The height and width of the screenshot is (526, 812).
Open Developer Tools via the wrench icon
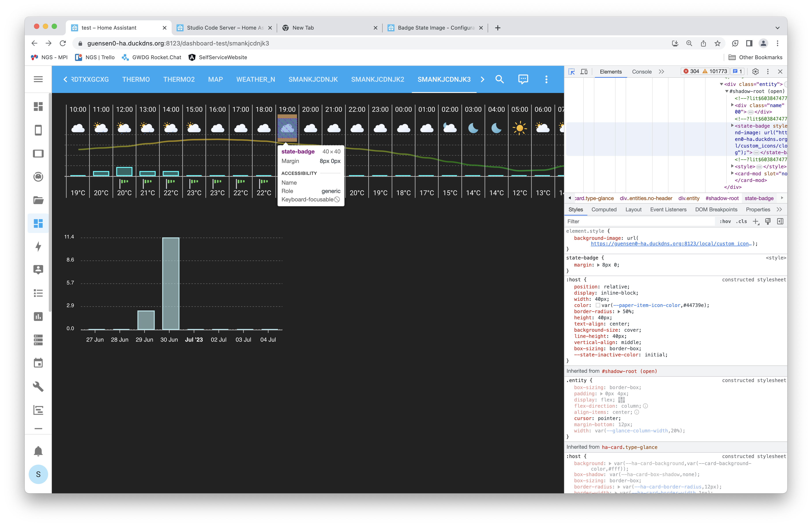[x=38, y=387]
